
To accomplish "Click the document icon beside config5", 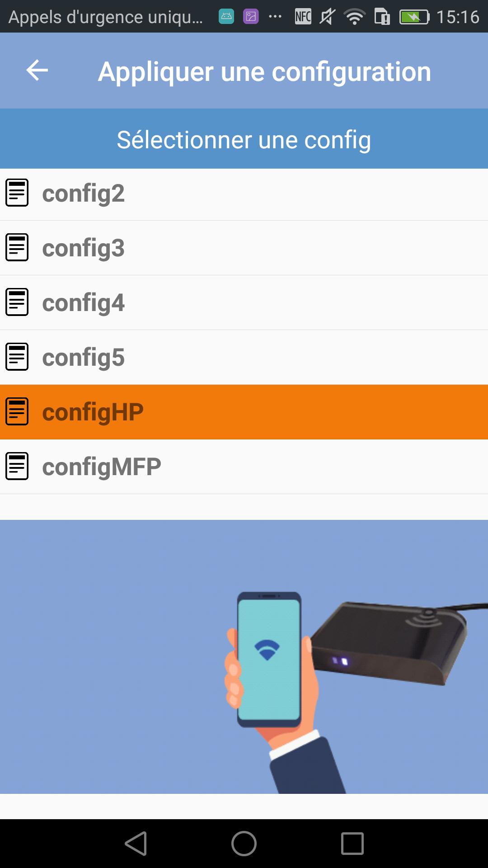I will pos(17,357).
